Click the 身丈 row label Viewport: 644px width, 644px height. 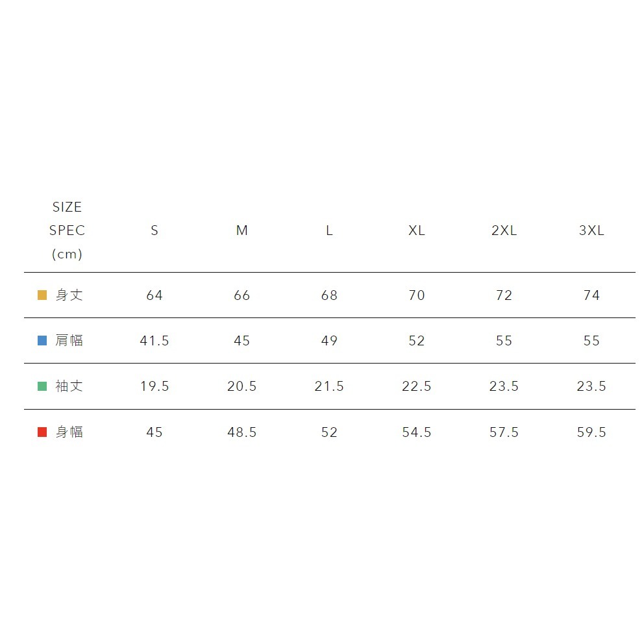tap(69, 295)
